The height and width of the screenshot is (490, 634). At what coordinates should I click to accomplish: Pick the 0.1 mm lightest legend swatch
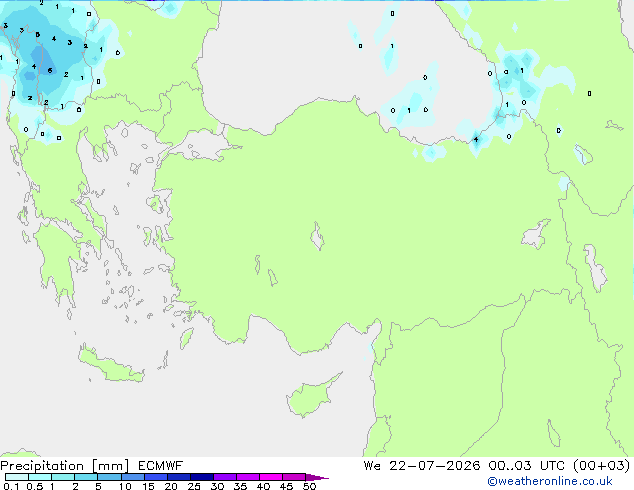click(17, 477)
